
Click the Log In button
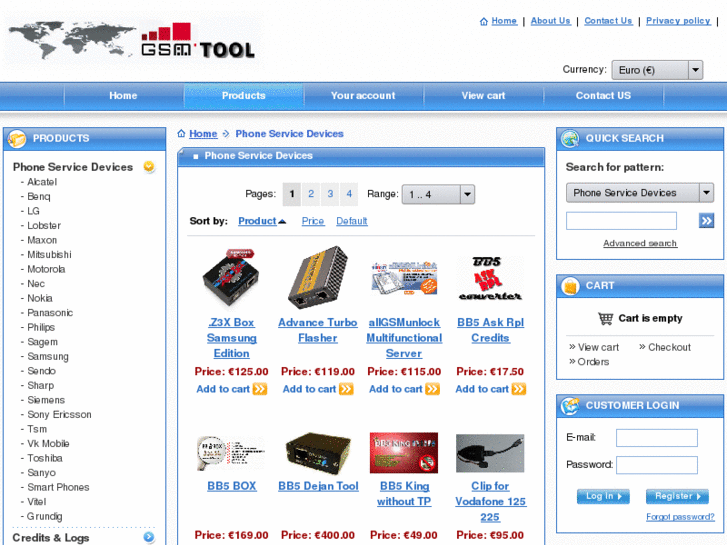pos(603,496)
